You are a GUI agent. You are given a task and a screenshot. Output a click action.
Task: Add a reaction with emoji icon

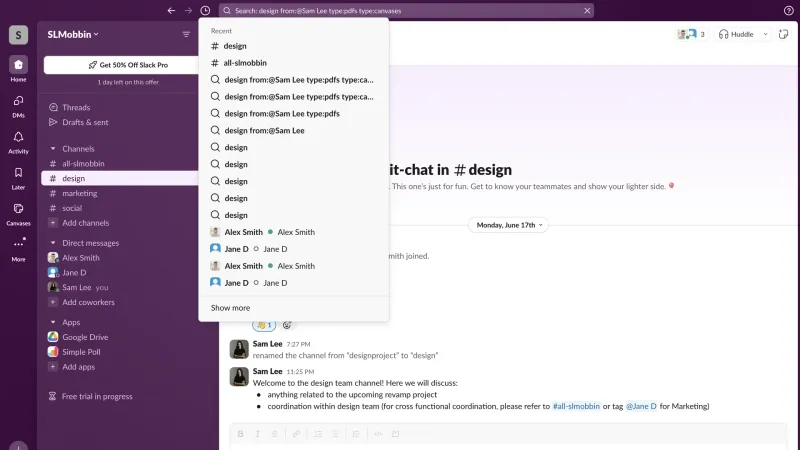click(x=287, y=325)
